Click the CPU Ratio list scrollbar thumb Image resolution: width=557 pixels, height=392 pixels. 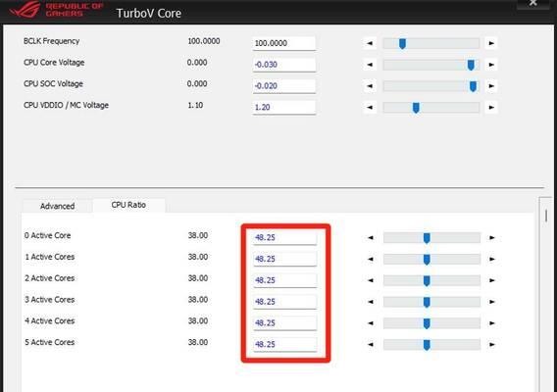(x=546, y=216)
